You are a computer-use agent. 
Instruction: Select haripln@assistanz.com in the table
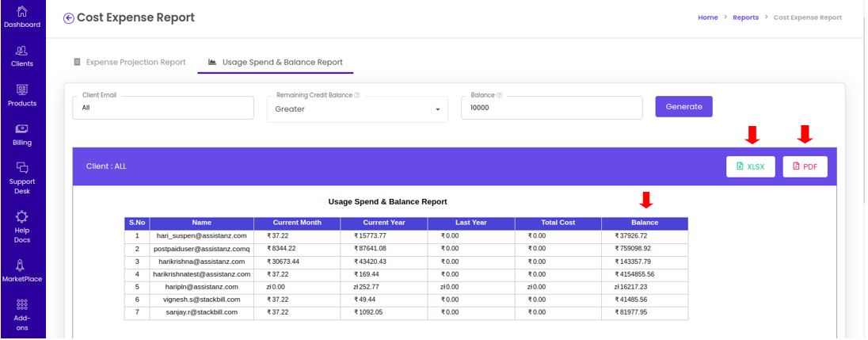201,287
